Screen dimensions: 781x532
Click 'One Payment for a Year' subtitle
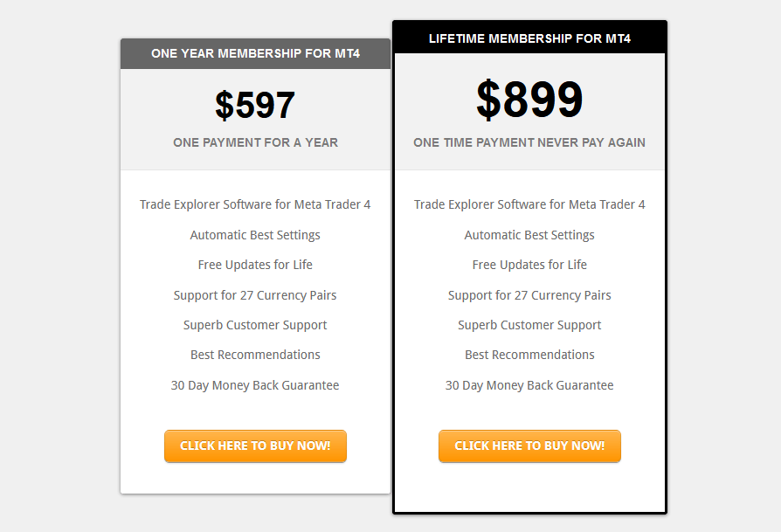click(x=255, y=142)
